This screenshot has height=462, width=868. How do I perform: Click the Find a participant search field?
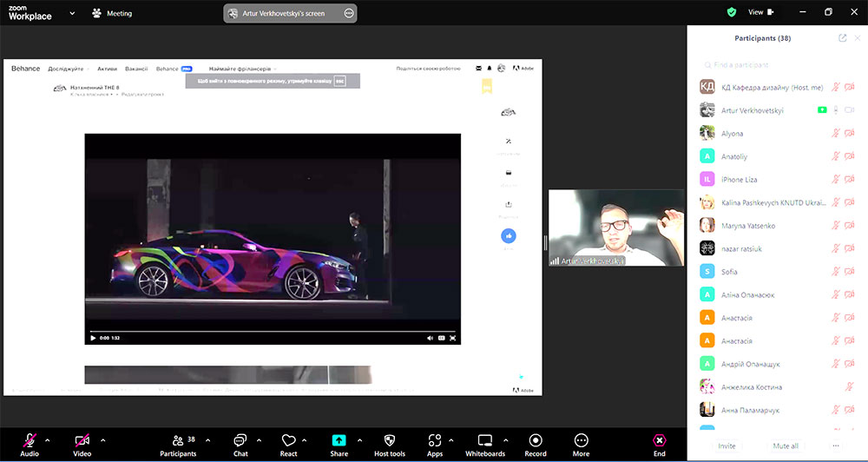pos(777,65)
